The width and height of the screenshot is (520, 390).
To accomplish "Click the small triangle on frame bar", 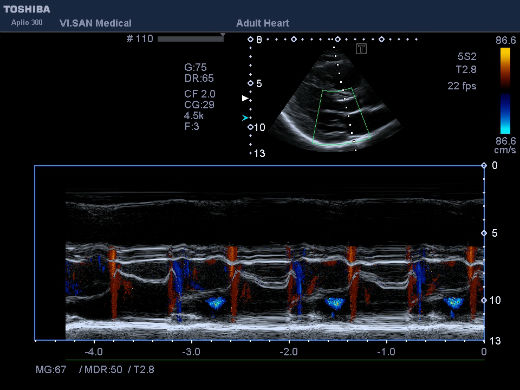I will click(223, 35).
